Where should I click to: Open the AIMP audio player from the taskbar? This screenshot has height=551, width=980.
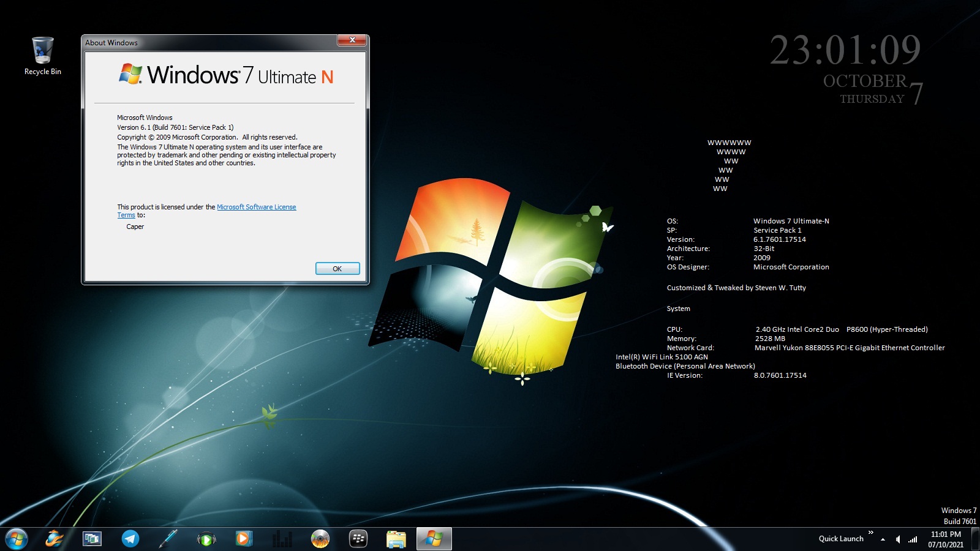(x=206, y=539)
